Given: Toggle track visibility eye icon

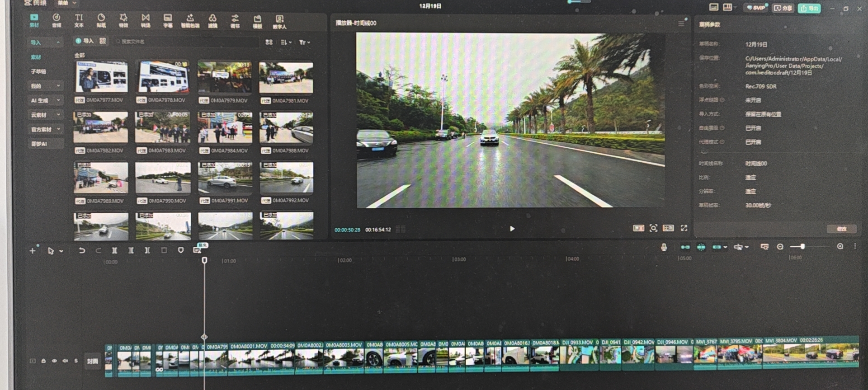Looking at the screenshot, I should [54, 361].
